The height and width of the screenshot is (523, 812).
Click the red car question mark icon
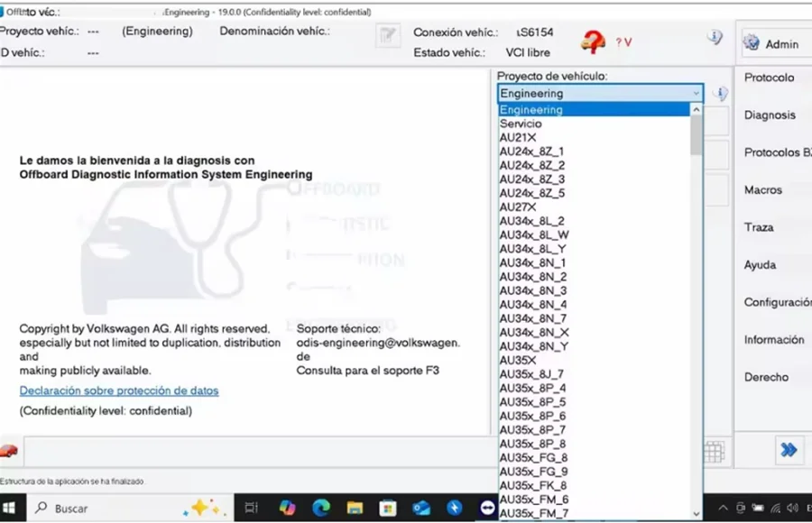[594, 42]
